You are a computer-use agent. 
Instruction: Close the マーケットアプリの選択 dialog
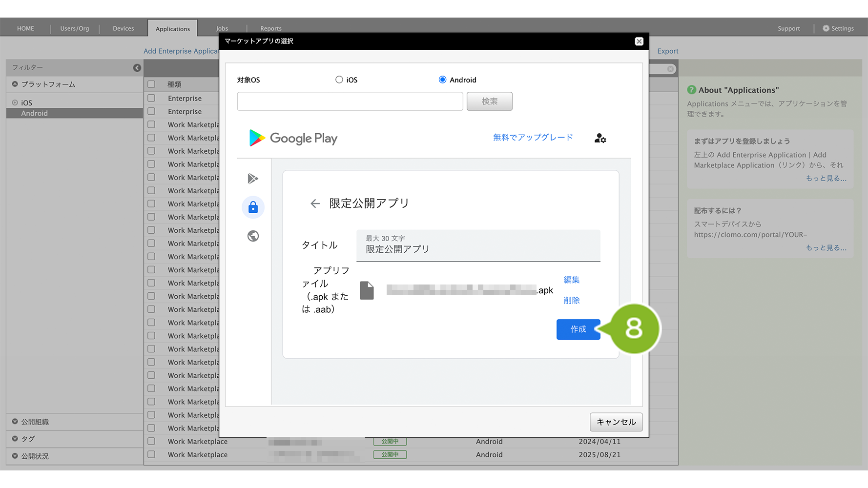(x=639, y=41)
